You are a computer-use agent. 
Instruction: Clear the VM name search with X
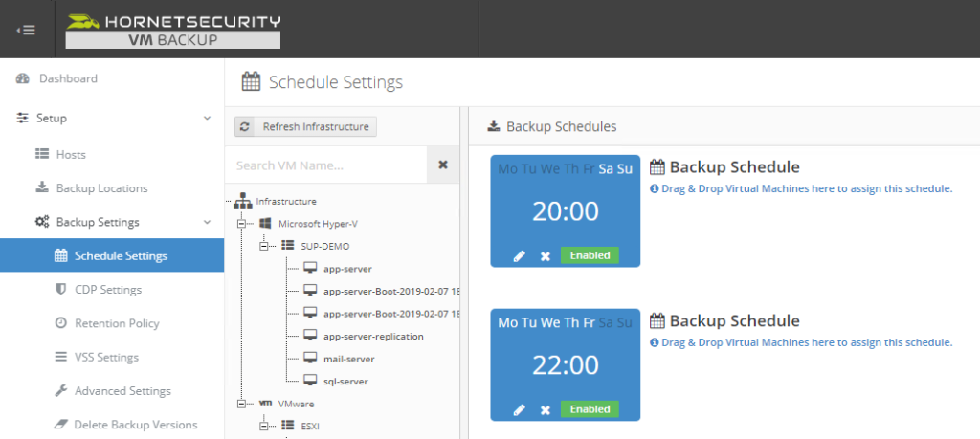click(x=443, y=165)
